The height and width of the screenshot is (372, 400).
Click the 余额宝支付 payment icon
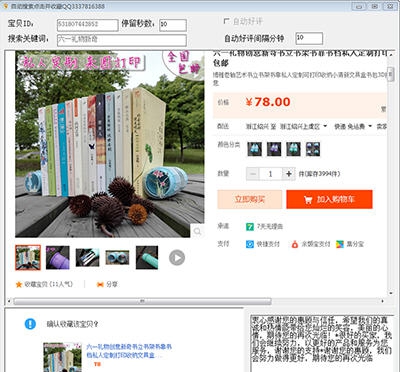click(x=295, y=244)
